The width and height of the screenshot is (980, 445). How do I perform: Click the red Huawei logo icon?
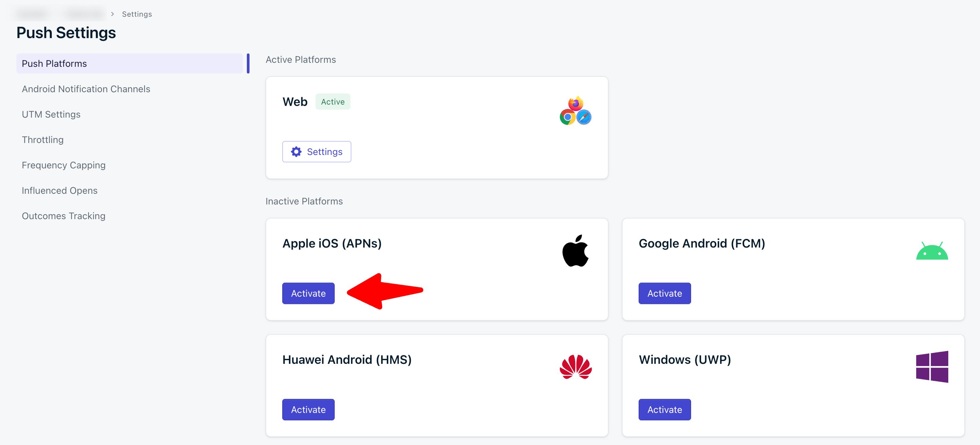click(x=575, y=367)
